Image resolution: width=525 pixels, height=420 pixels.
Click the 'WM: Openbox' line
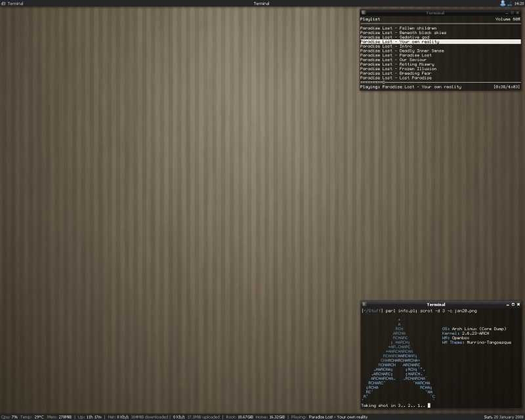[x=455, y=338]
